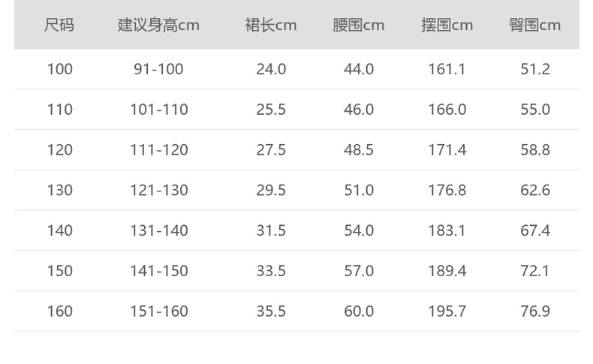Select the 91-100 height range cell
The height and width of the screenshot is (364, 593).
(x=158, y=69)
